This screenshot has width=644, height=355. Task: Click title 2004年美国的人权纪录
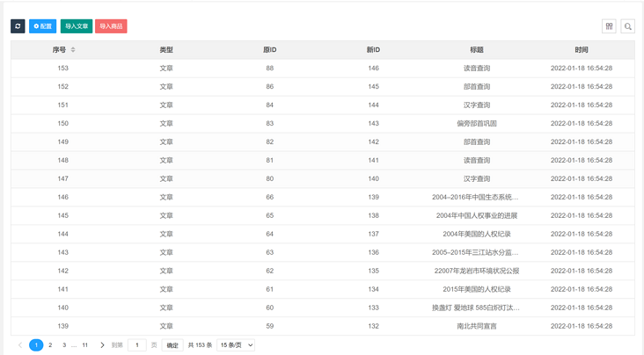477,234
